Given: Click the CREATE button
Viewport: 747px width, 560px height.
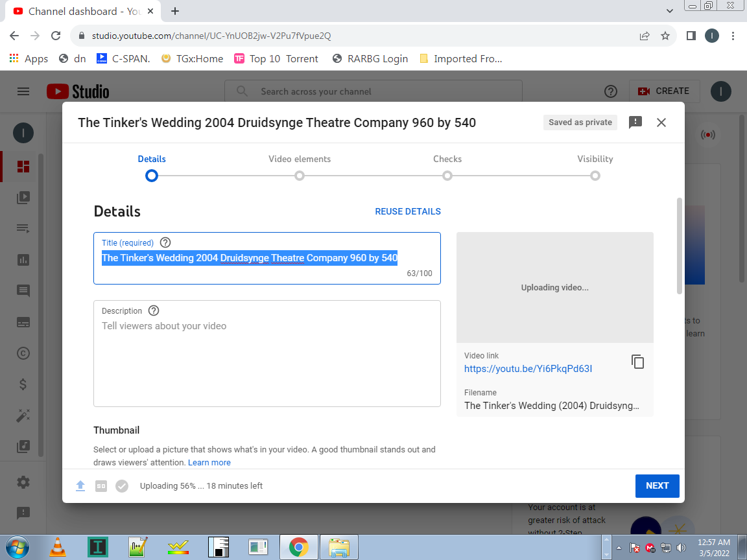Looking at the screenshot, I should tap(665, 91).
